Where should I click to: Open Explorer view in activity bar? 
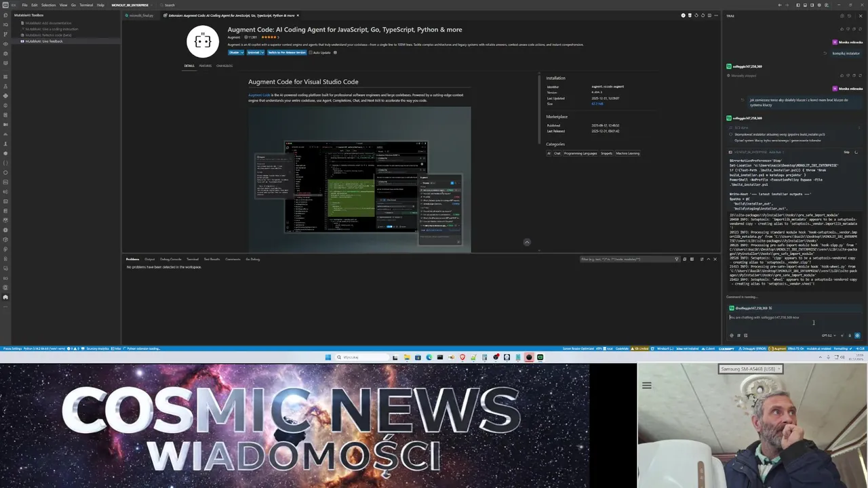[5, 15]
